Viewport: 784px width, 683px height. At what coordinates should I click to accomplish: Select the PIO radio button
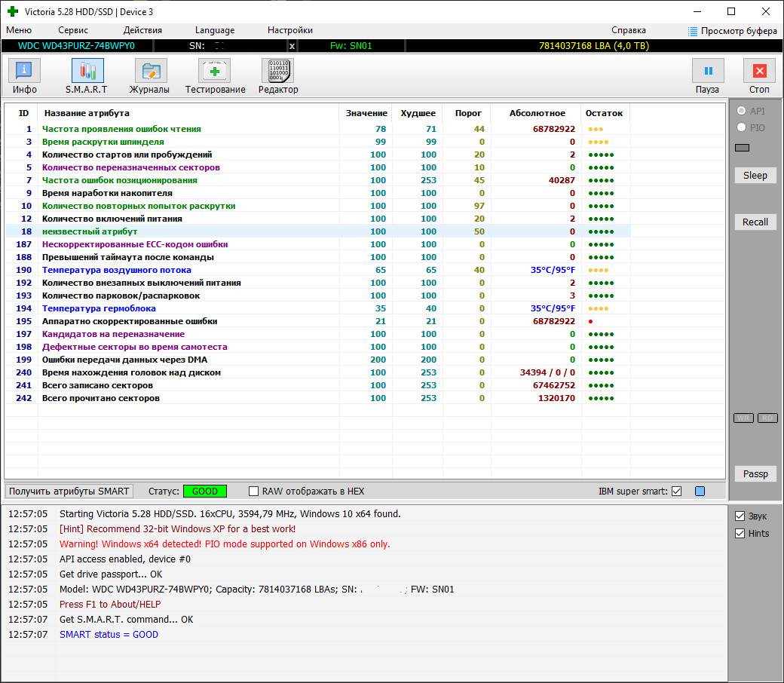742,128
